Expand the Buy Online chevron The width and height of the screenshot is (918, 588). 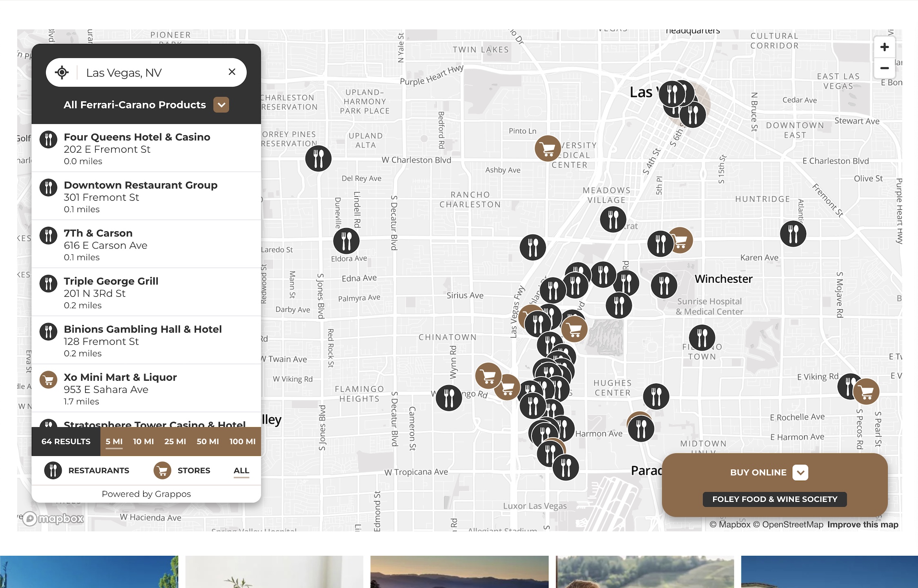pos(800,473)
